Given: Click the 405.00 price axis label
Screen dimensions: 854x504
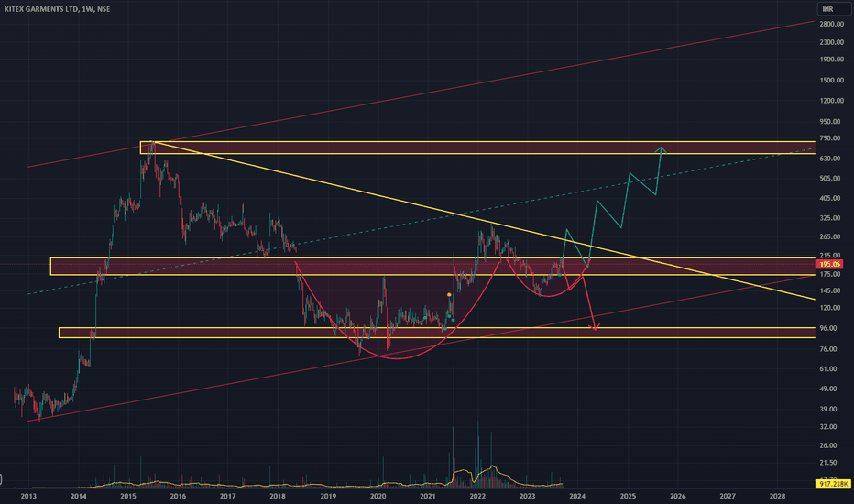Looking at the screenshot, I should pos(830,198).
